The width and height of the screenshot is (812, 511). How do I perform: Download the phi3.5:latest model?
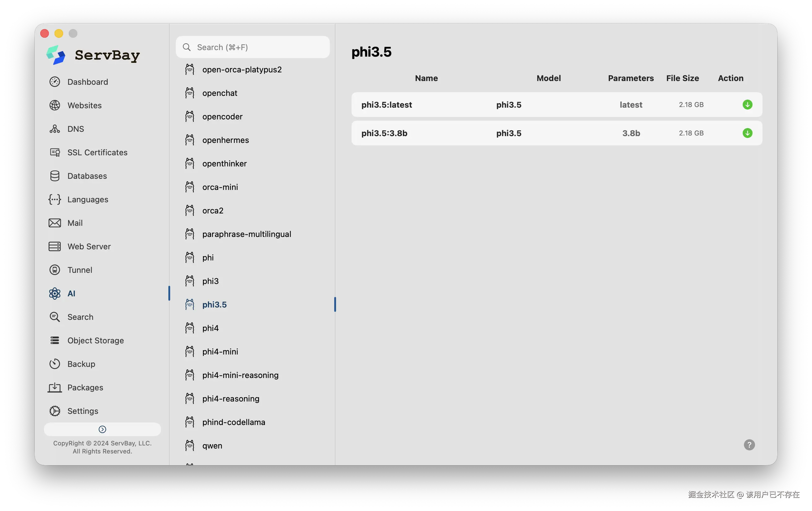(747, 105)
